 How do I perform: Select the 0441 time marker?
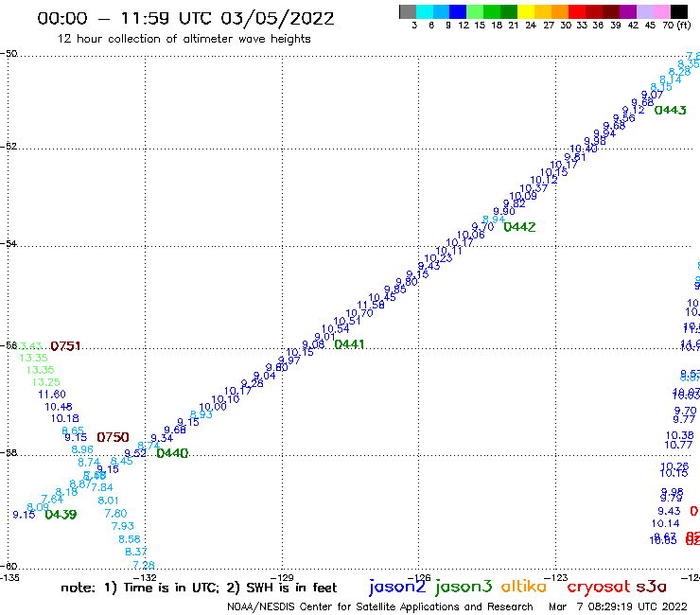pyautogui.click(x=350, y=343)
